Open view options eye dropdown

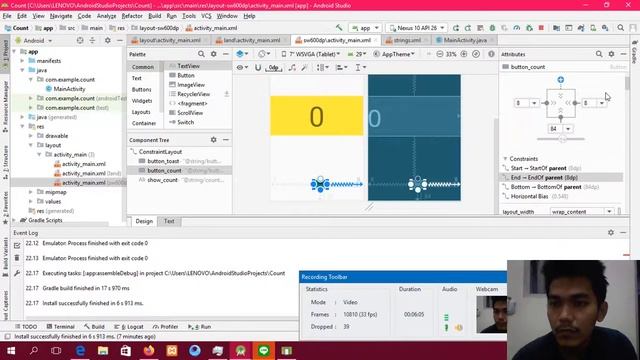tap(242, 67)
